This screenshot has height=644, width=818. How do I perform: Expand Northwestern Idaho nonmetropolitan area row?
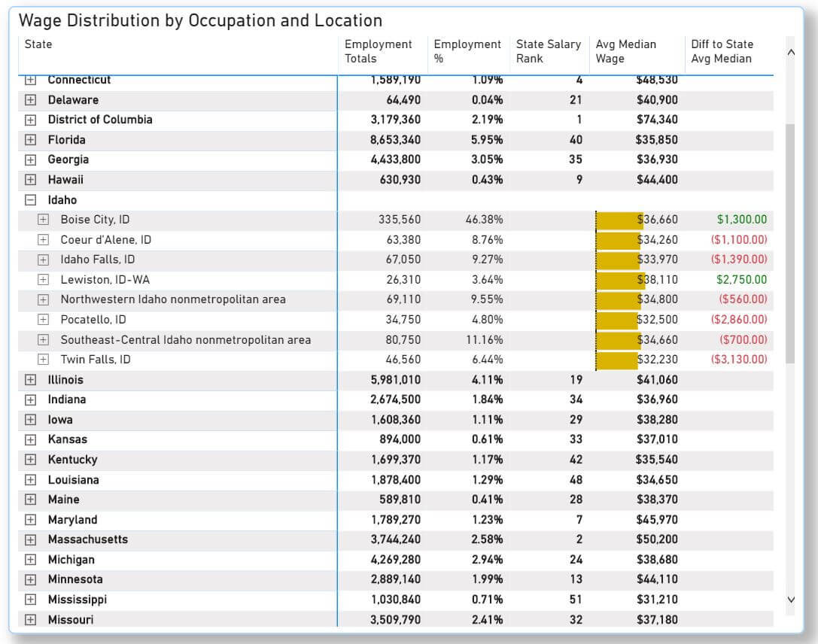(x=44, y=300)
